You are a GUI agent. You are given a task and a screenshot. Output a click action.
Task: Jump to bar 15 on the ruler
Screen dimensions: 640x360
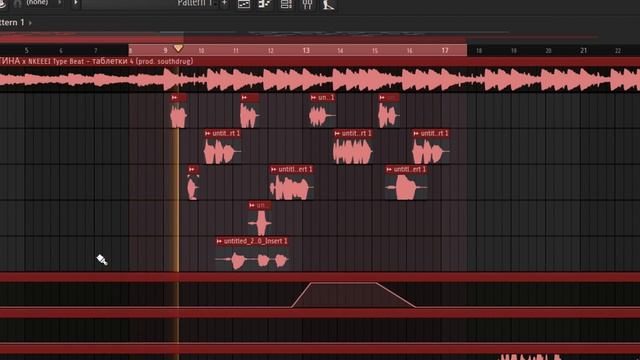coord(375,51)
